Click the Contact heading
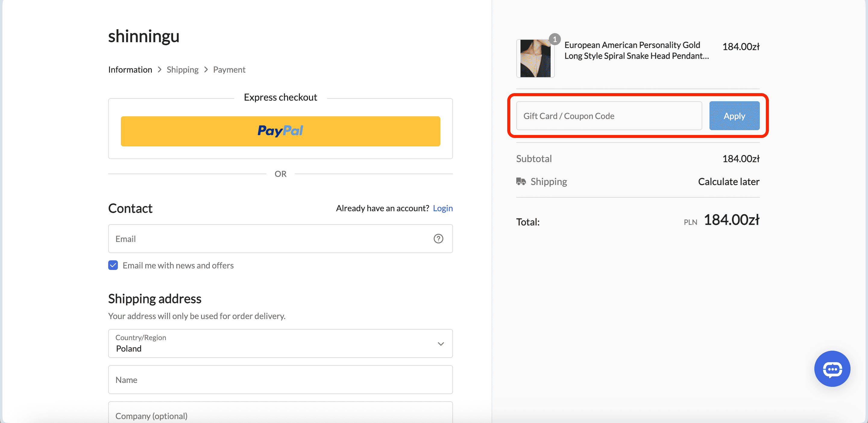The width and height of the screenshot is (868, 423). pos(130,208)
